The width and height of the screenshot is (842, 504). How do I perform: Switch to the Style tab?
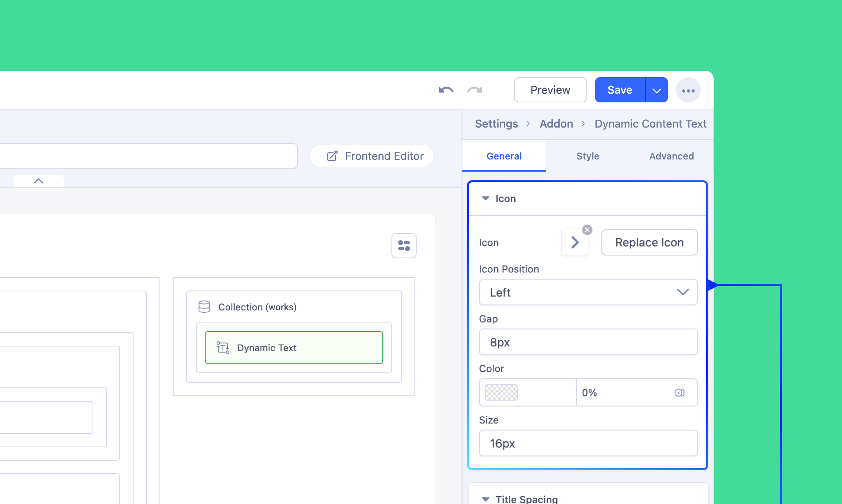(588, 156)
